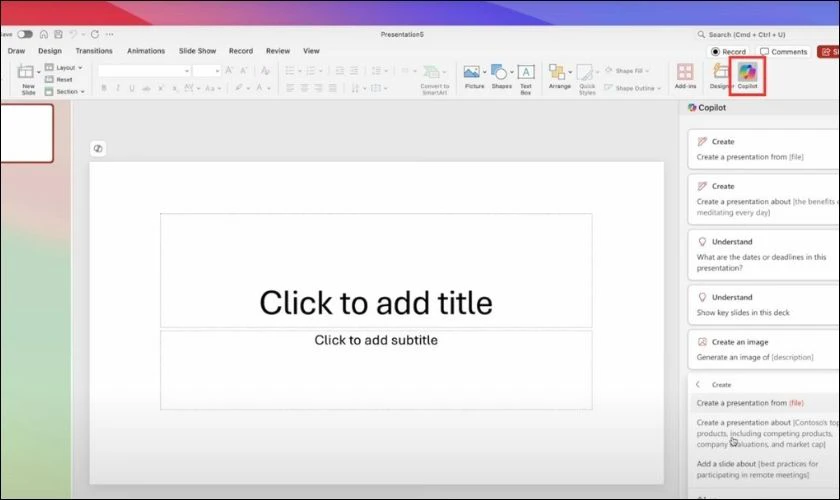
Task: Align text left
Action: 290,88
